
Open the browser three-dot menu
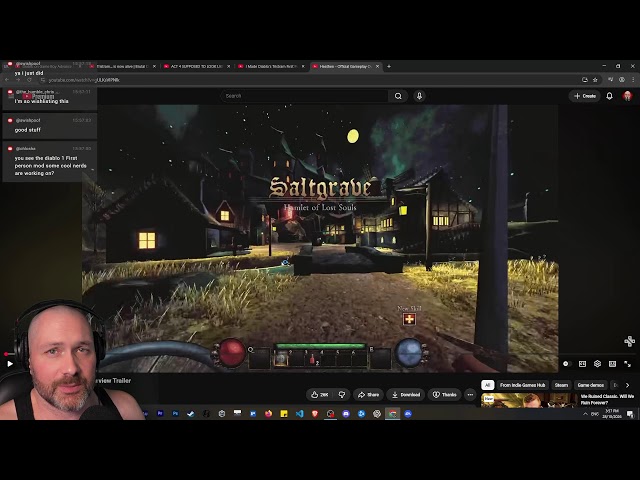[x=633, y=80]
